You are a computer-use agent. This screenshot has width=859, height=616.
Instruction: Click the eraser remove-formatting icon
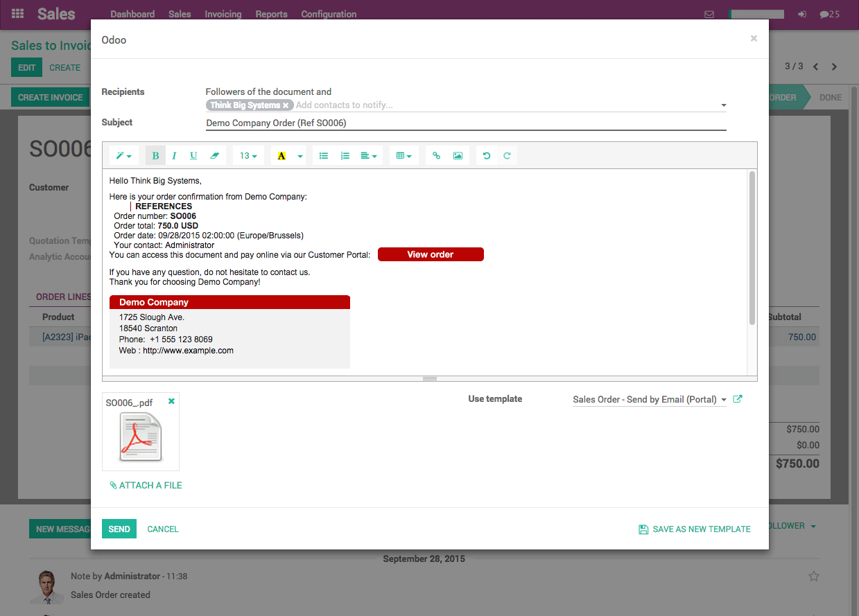214,156
